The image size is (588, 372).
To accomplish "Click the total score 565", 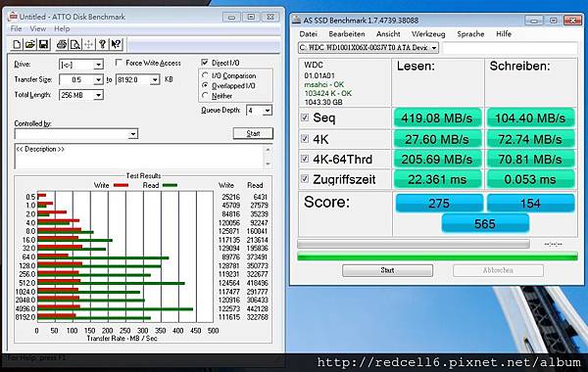I will tap(485, 223).
